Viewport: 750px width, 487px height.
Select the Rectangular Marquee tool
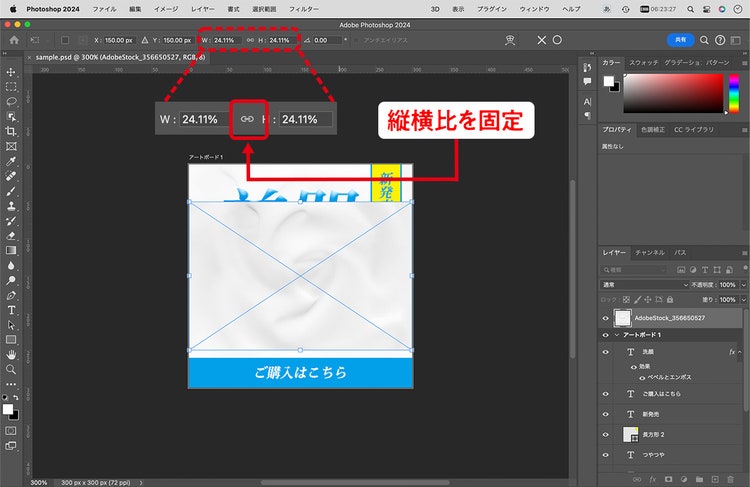pos(11,87)
